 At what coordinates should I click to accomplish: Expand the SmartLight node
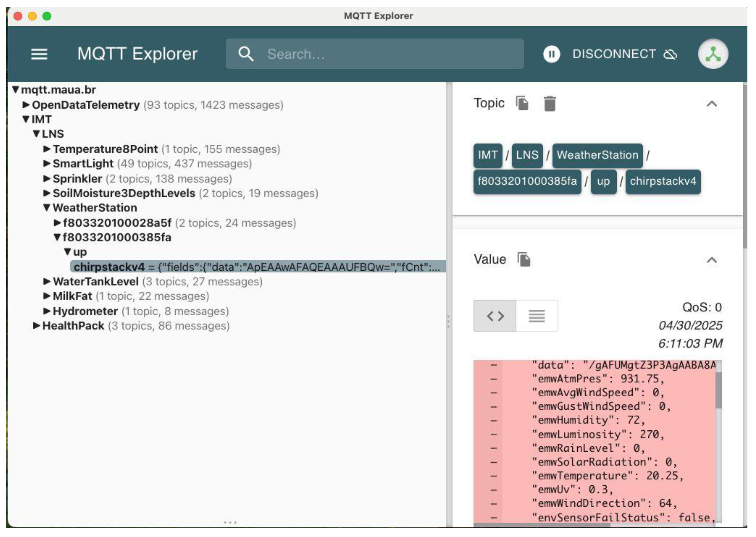[x=47, y=164]
